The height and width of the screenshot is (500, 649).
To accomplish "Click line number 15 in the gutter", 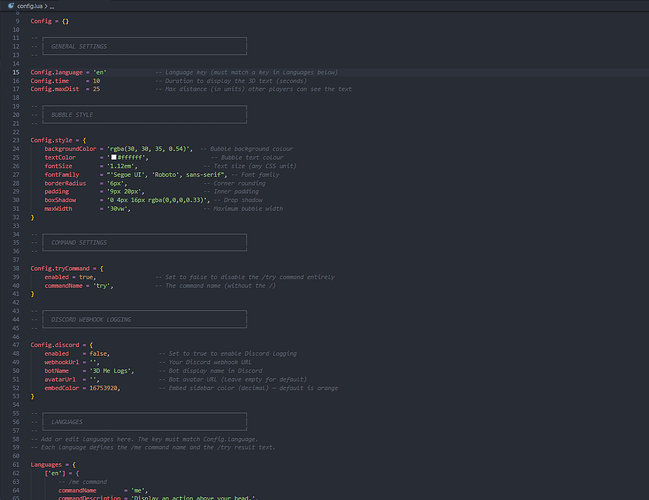I will coord(16,73).
